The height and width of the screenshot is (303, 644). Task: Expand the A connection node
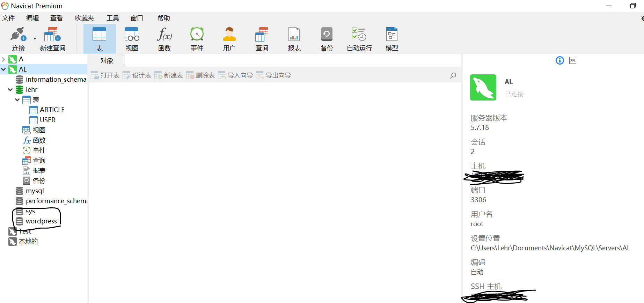3,59
